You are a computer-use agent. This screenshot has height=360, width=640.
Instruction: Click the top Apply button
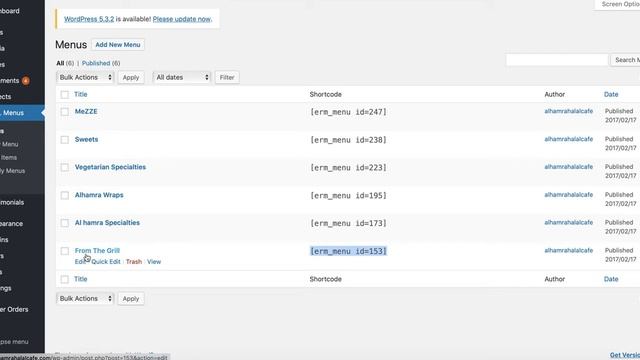pos(131,77)
